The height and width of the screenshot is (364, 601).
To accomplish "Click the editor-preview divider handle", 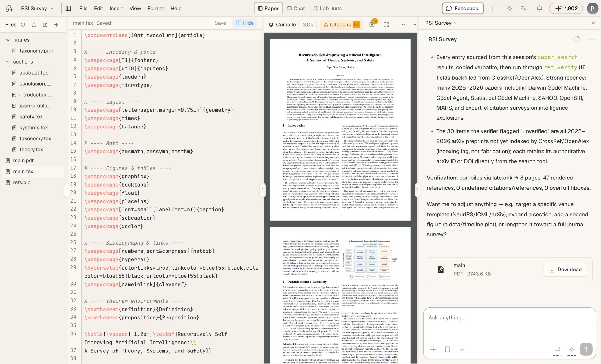I will pyautogui.click(x=262, y=190).
